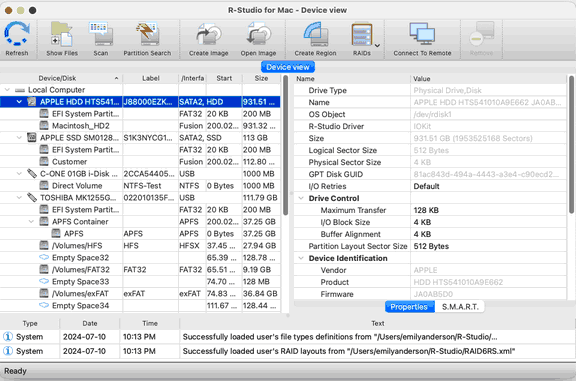Click Partition Layout Sector Size 512 Bytes value
The width and height of the screenshot is (576, 381).
click(x=431, y=246)
